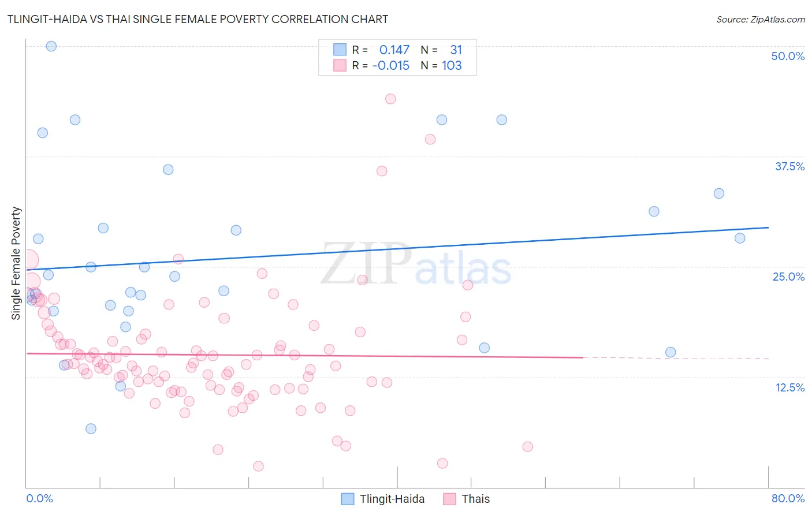Viewport: 812px width, 515px height.
Task: Click the blue swatch beside R = 0.147
Action: (x=340, y=50)
